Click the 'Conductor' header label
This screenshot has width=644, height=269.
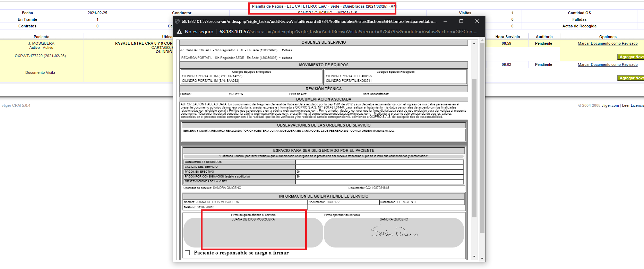[x=182, y=13]
